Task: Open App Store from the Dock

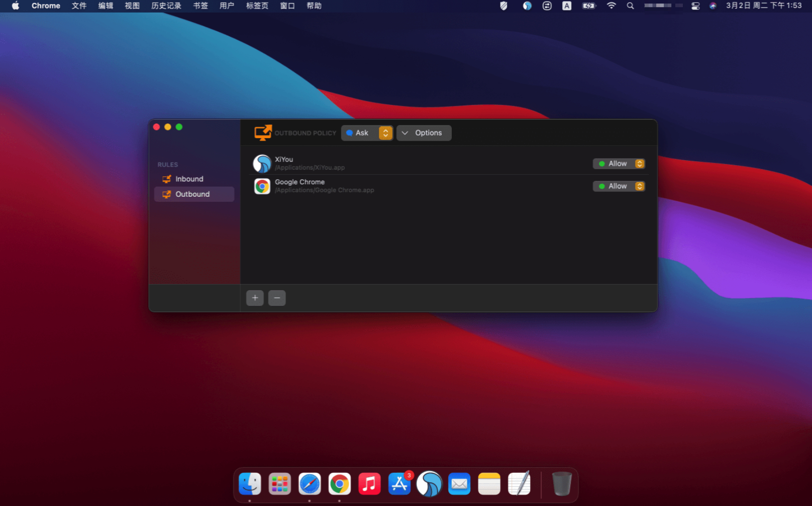Action: tap(399, 484)
